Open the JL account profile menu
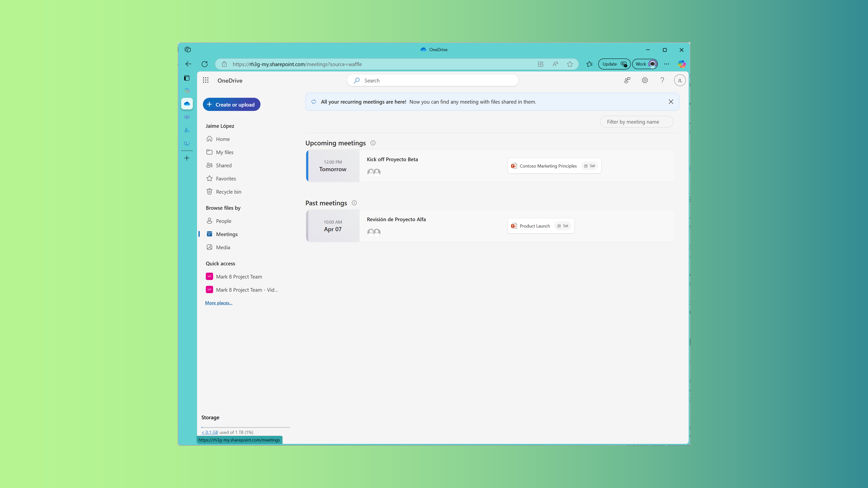 (x=680, y=80)
